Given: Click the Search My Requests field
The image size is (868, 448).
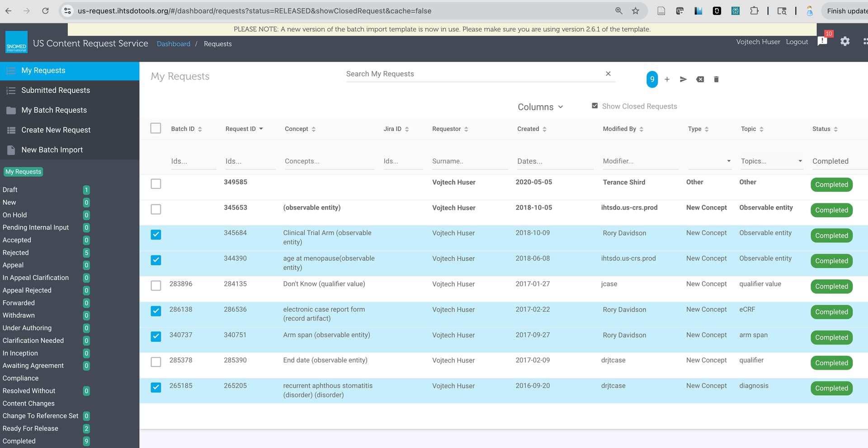Looking at the screenshot, I should coord(472,74).
